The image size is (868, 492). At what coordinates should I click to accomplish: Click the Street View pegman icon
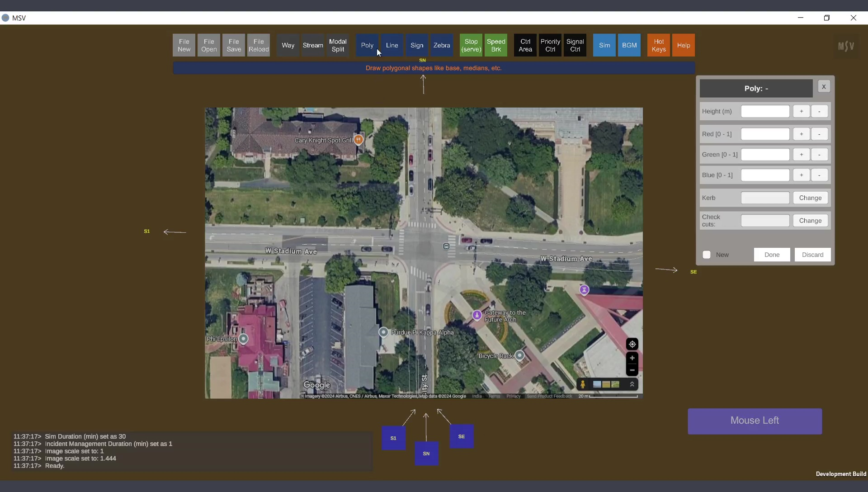point(583,384)
